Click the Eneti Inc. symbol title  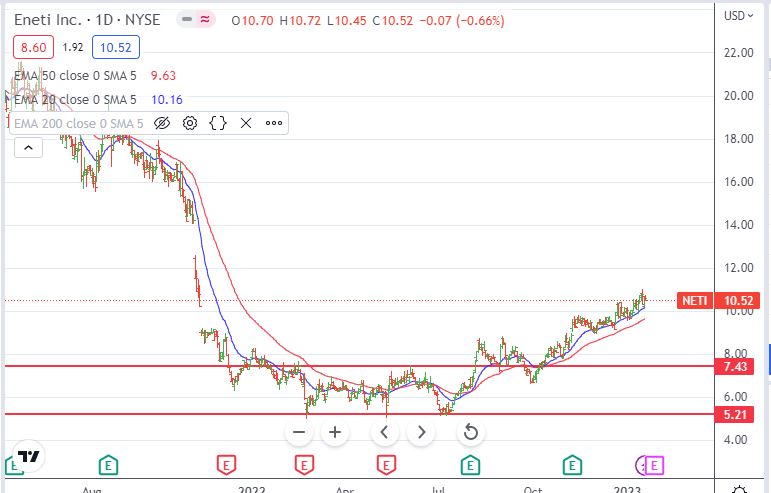pyautogui.click(x=48, y=20)
